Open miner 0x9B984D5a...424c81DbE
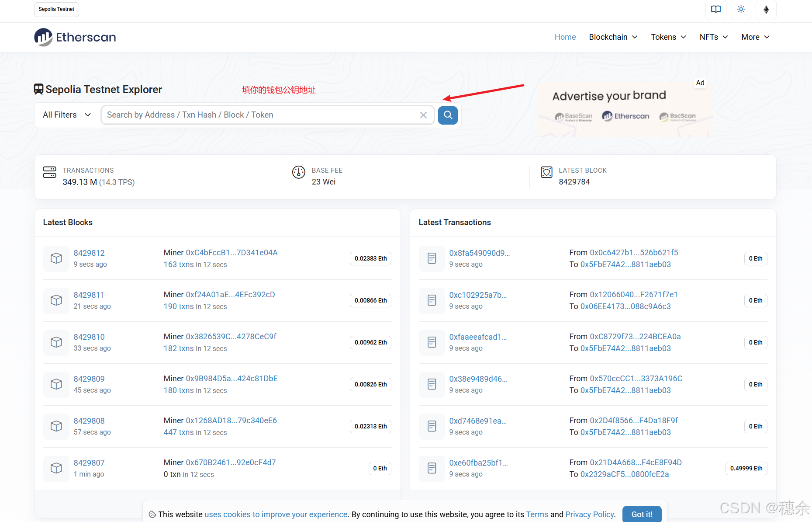 pos(232,379)
